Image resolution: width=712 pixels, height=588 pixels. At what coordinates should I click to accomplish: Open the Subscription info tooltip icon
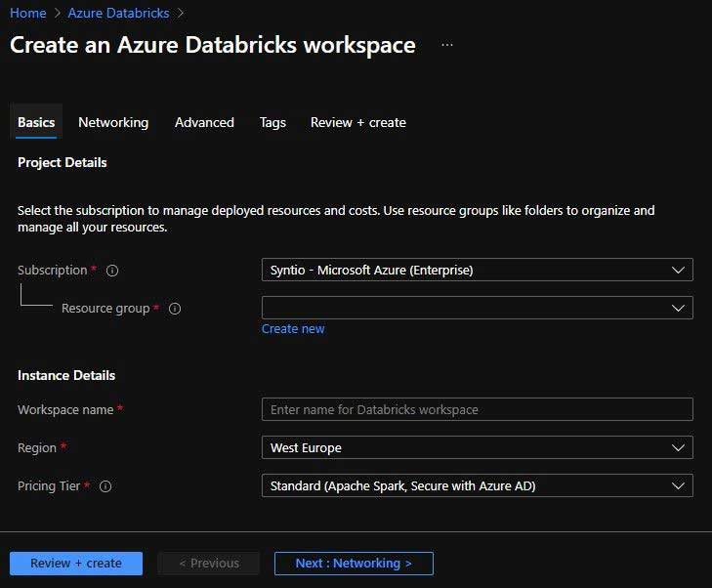click(x=112, y=271)
